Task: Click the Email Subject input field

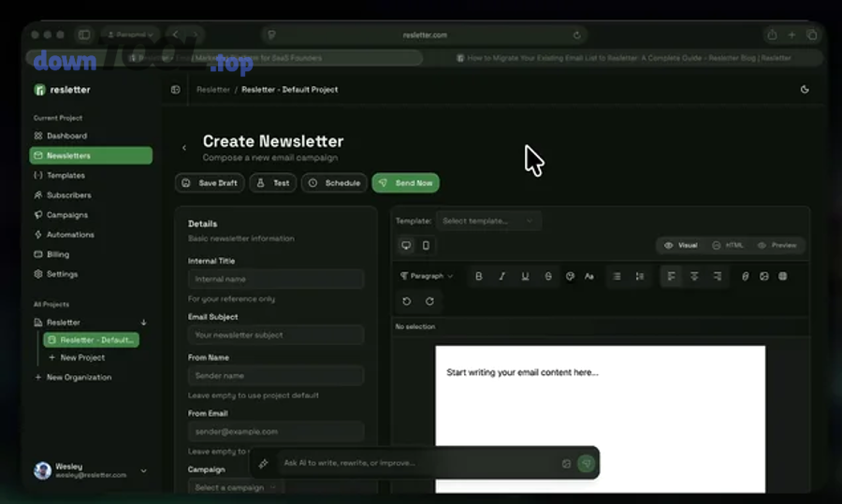Action: point(276,335)
